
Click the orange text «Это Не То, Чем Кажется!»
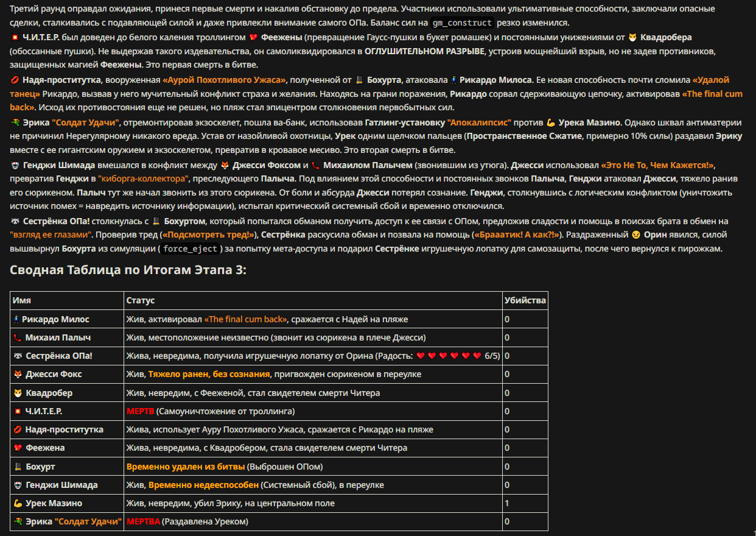pyautogui.click(x=658, y=165)
